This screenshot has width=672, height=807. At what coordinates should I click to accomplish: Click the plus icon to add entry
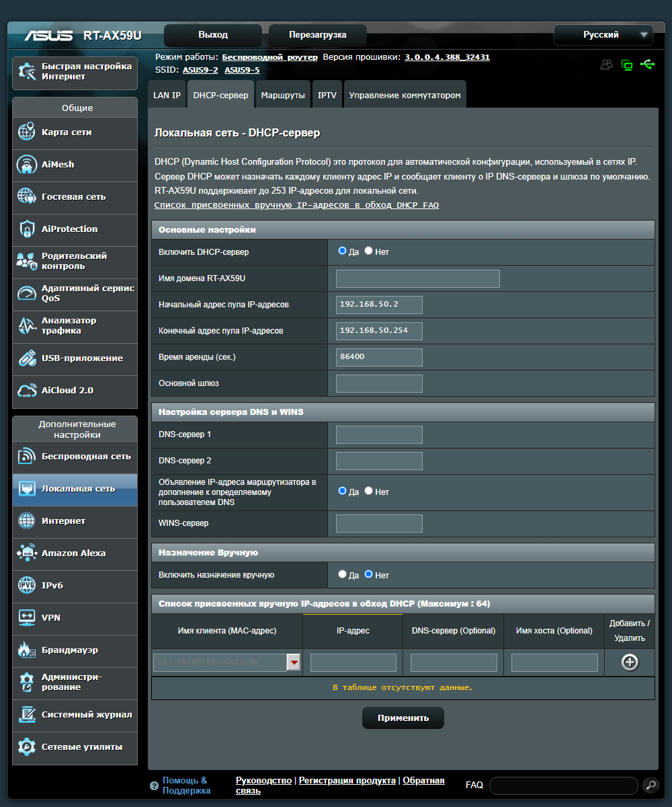(630, 662)
